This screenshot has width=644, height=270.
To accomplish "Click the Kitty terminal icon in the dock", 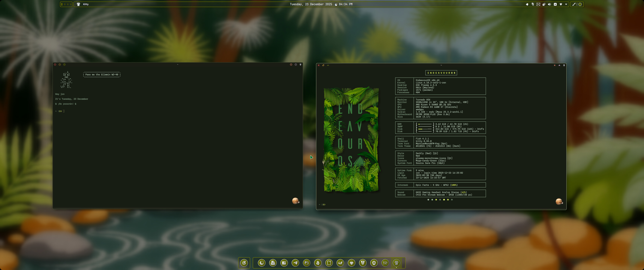I will coord(397,263).
